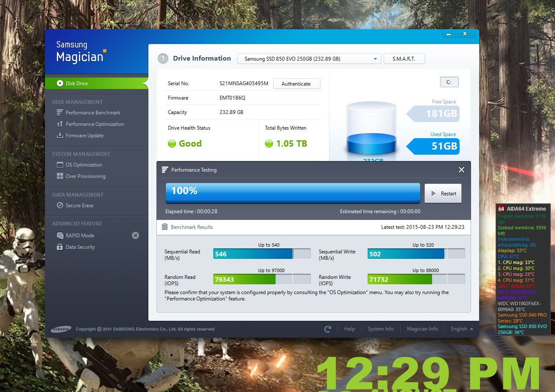Click the Performance Benchmark icon
The image size is (555, 392).
click(x=60, y=113)
